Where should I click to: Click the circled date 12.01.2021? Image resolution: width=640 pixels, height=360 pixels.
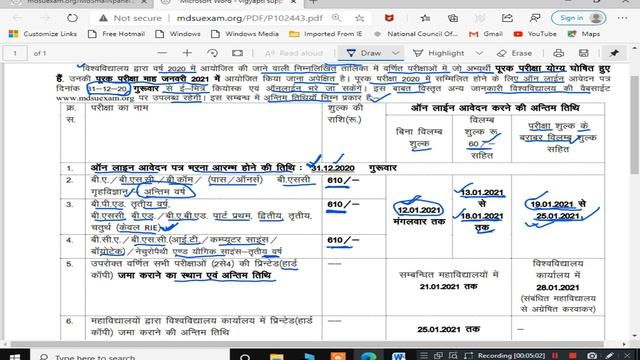[x=419, y=210]
